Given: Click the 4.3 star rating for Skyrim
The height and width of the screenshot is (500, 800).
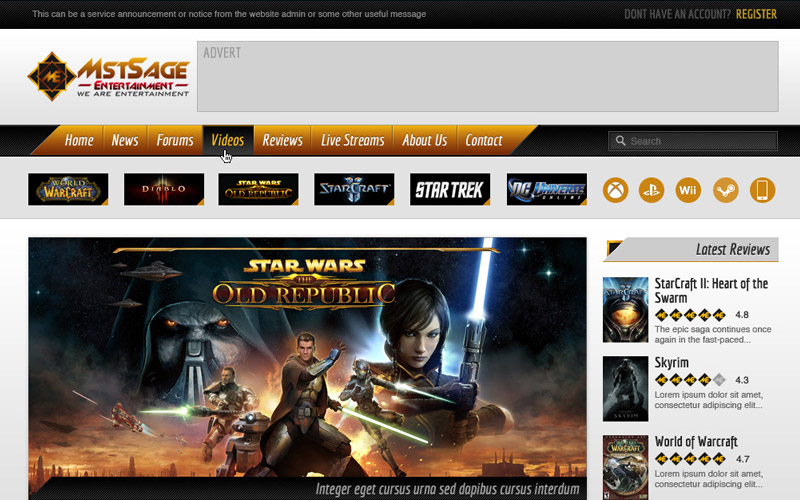Looking at the screenshot, I should tap(690, 380).
